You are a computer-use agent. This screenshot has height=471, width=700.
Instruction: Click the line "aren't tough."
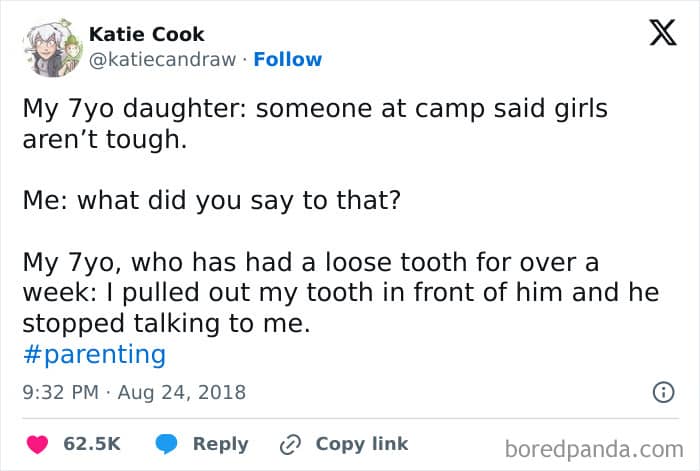105,139
